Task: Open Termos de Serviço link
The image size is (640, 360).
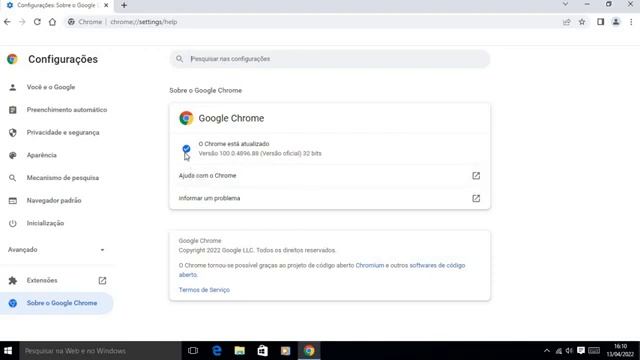Action: 204,290
